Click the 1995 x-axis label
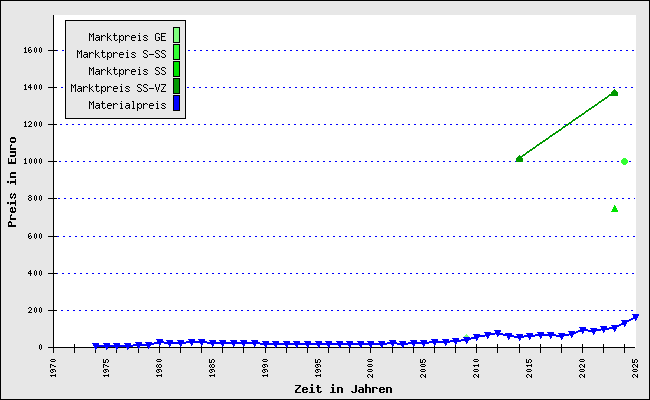The width and height of the screenshot is (650, 400). tap(318, 368)
